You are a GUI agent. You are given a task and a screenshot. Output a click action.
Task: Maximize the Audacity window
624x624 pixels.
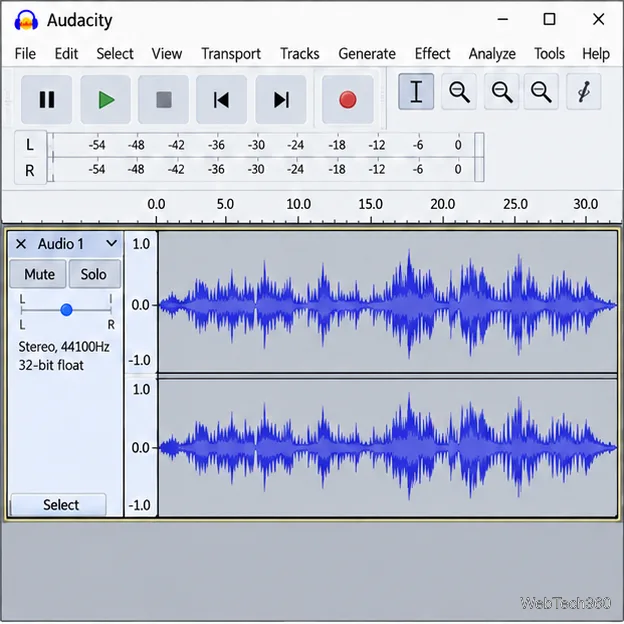click(549, 19)
